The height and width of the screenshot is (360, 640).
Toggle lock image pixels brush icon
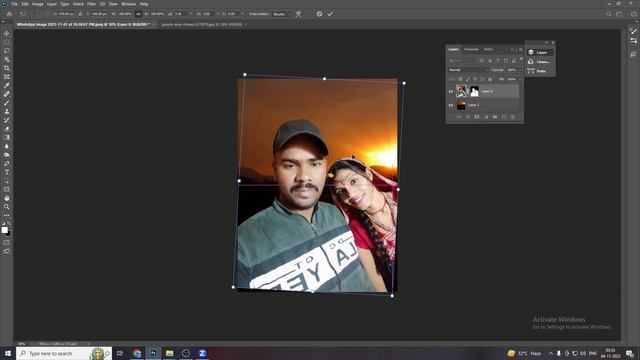468,79
